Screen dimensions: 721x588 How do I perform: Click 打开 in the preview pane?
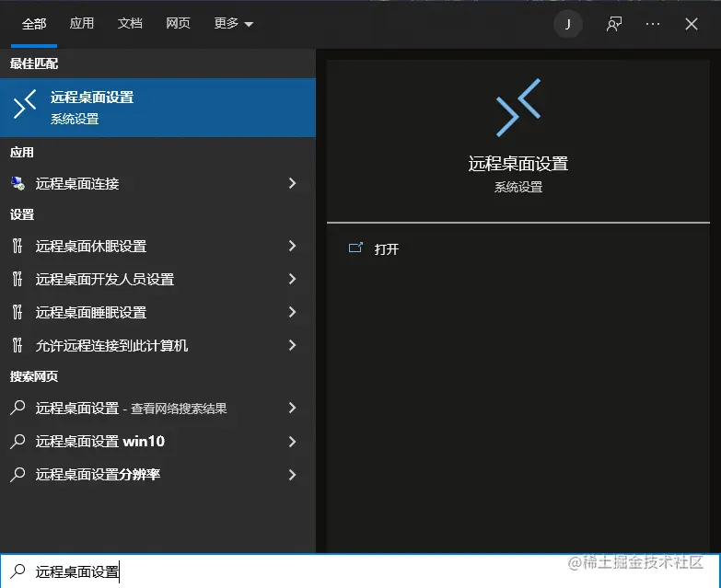coord(386,249)
